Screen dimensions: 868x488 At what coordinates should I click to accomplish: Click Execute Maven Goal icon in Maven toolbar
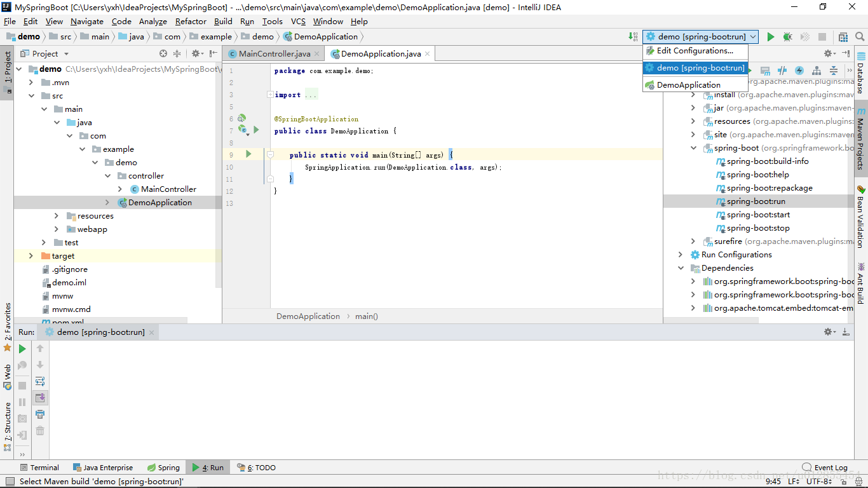point(766,71)
